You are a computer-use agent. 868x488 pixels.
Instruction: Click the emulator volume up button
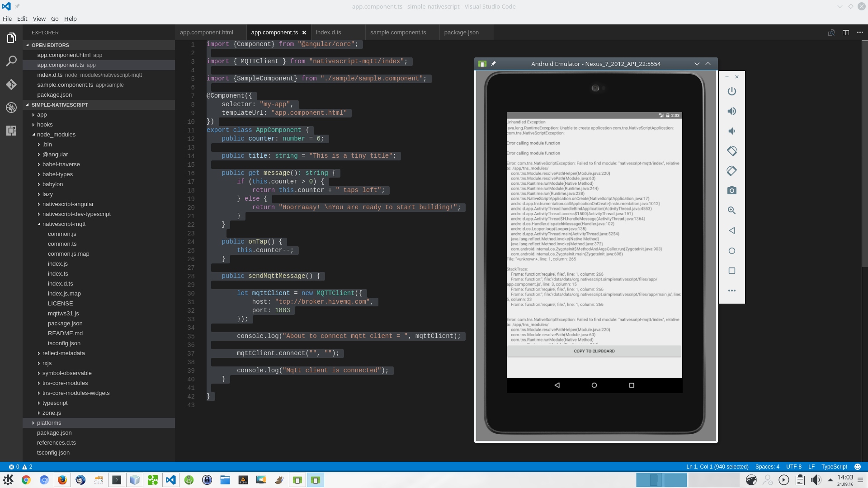(731, 111)
